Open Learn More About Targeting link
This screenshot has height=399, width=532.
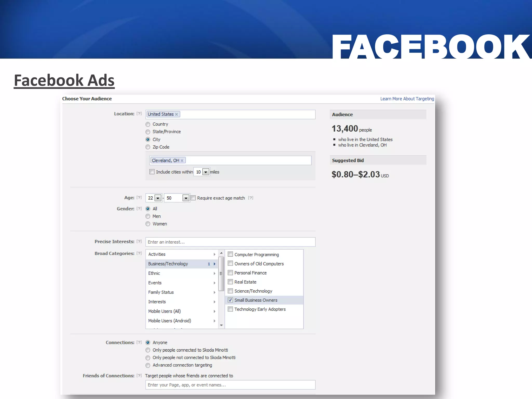pyautogui.click(x=407, y=99)
